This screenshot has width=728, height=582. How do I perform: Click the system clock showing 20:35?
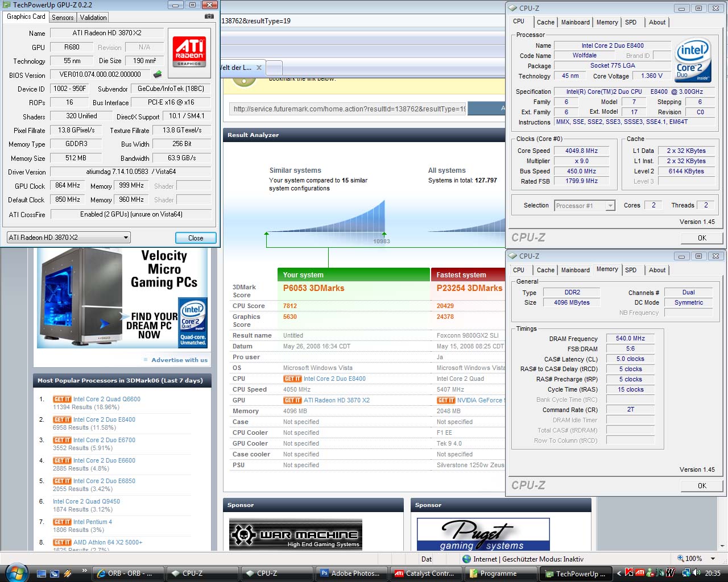pos(713,573)
